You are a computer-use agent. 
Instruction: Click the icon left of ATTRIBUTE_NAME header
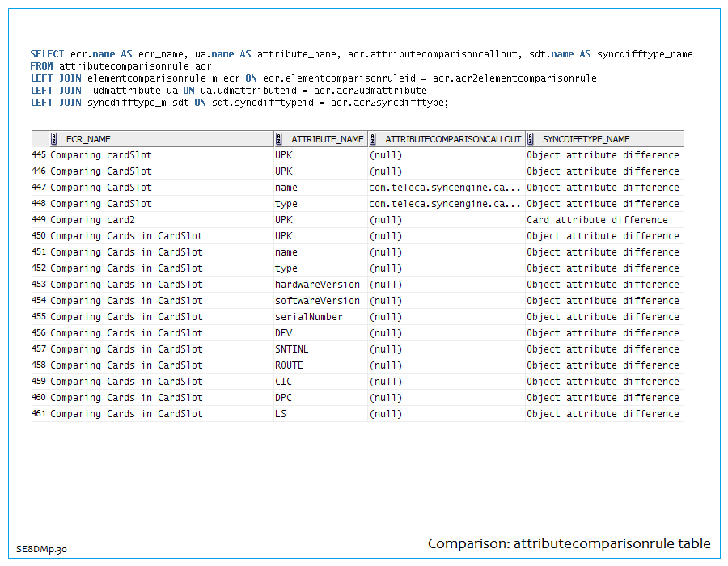coord(279,139)
